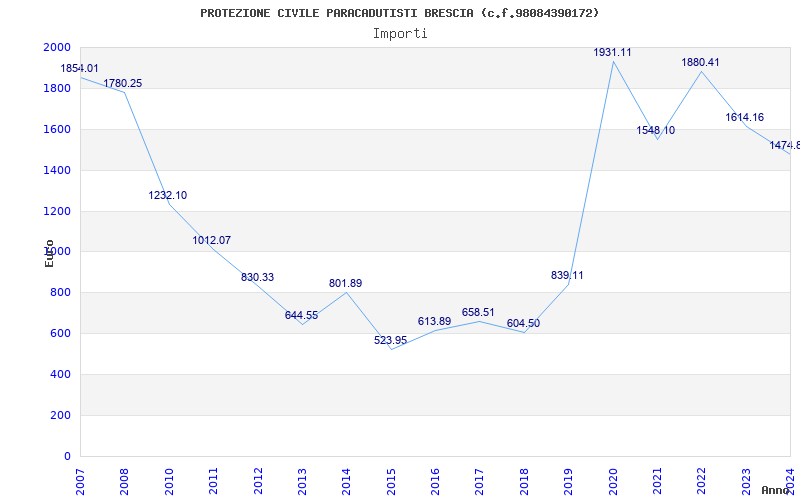Click x-axis year 2019
Screen dimensions: 800x500
[568, 481]
